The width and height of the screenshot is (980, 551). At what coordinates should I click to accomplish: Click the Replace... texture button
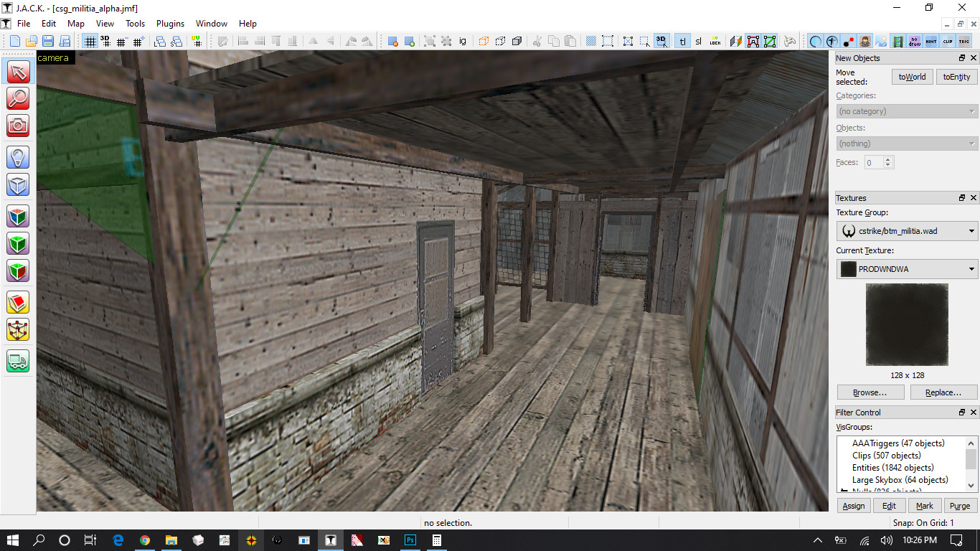(943, 392)
